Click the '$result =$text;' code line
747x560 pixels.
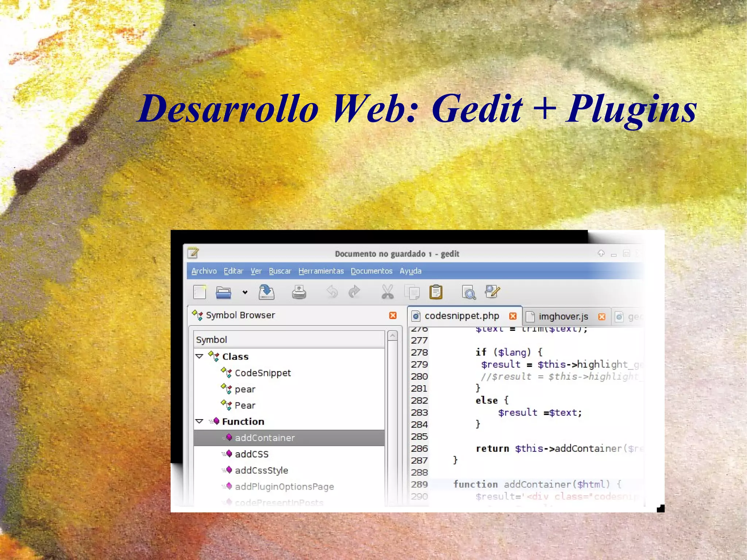pos(540,413)
